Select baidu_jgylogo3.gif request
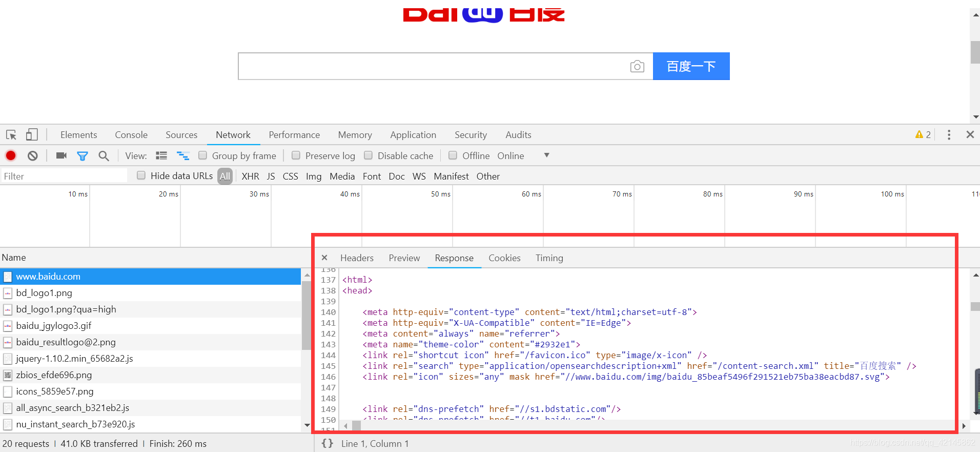The image size is (980, 452). click(x=150, y=326)
